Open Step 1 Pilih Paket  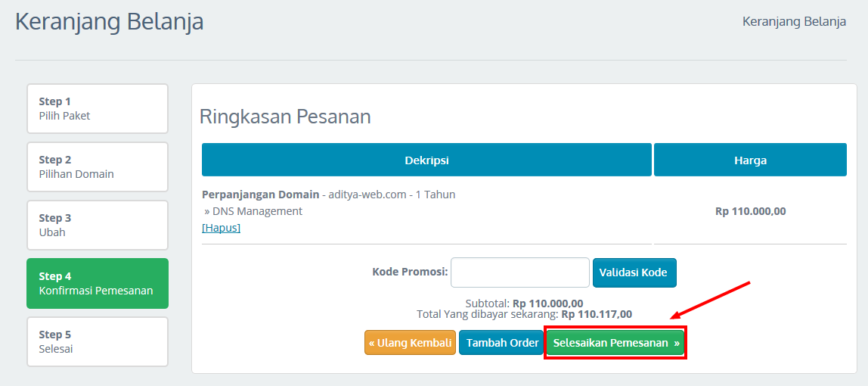click(97, 108)
